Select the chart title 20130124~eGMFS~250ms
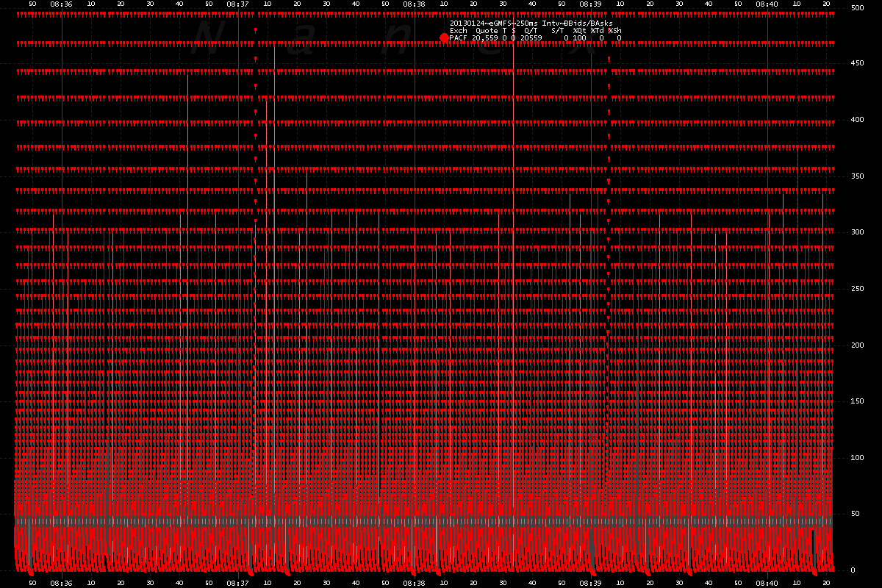The image size is (882, 588). coord(494,24)
